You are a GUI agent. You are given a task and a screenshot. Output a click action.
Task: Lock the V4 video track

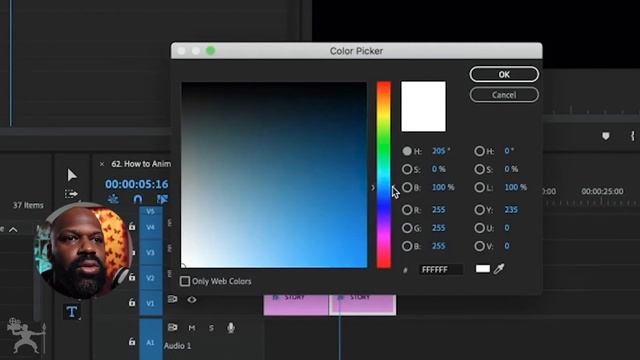point(132,226)
